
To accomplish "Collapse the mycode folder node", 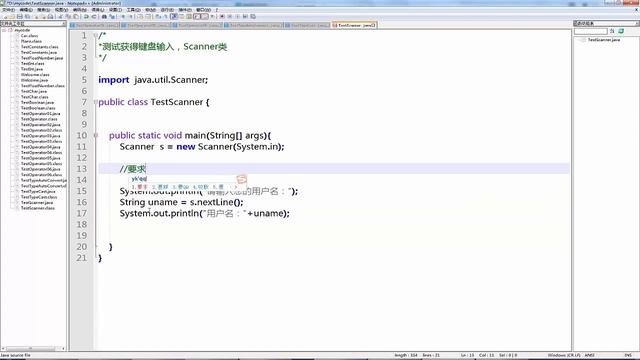I will coord(4,30).
